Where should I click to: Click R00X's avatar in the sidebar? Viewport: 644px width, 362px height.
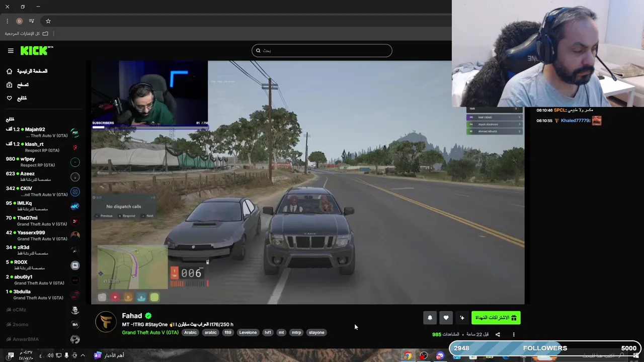coord(75,265)
